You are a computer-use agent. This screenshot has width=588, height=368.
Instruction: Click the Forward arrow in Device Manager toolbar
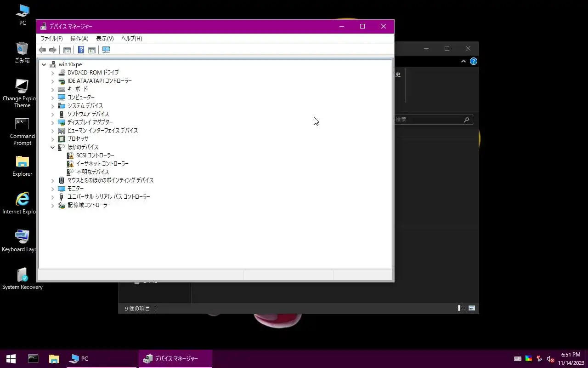53,50
